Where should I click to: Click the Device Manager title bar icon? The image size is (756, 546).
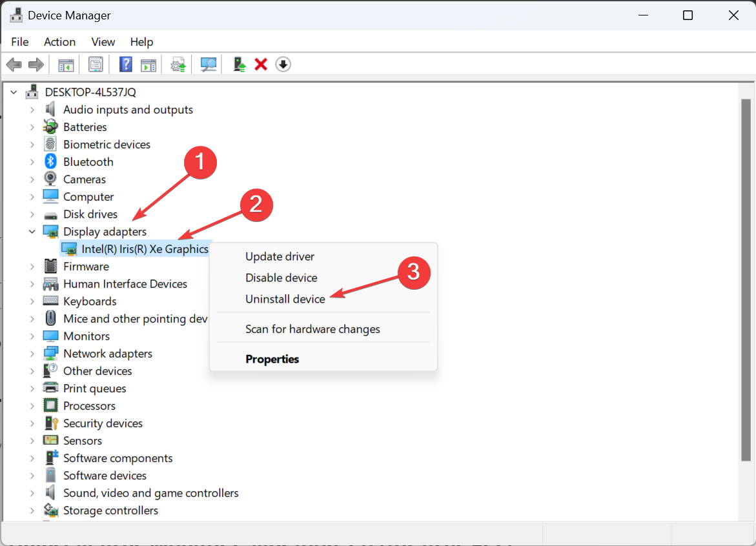(16, 15)
